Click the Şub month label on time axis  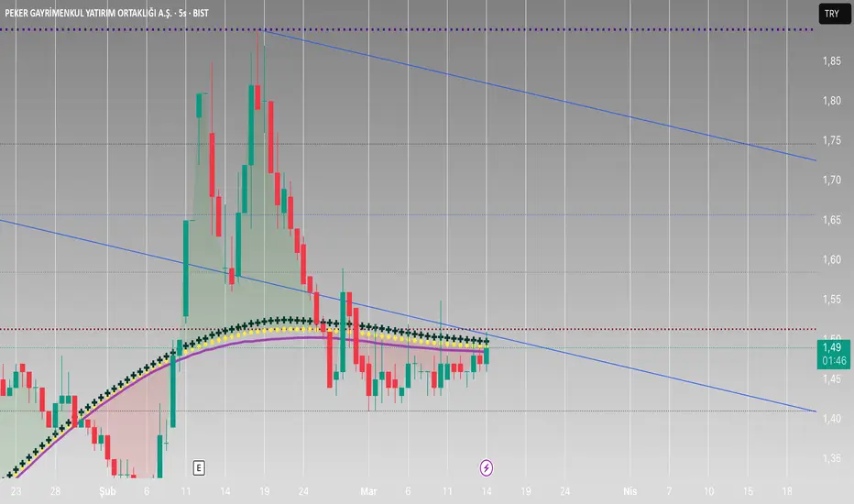tap(107, 491)
